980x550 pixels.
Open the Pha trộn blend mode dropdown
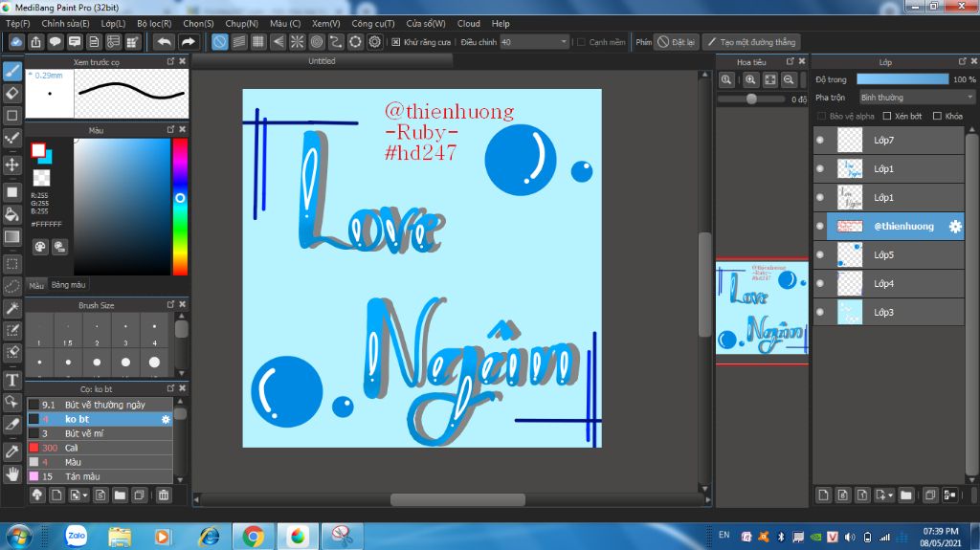point(917,97)
